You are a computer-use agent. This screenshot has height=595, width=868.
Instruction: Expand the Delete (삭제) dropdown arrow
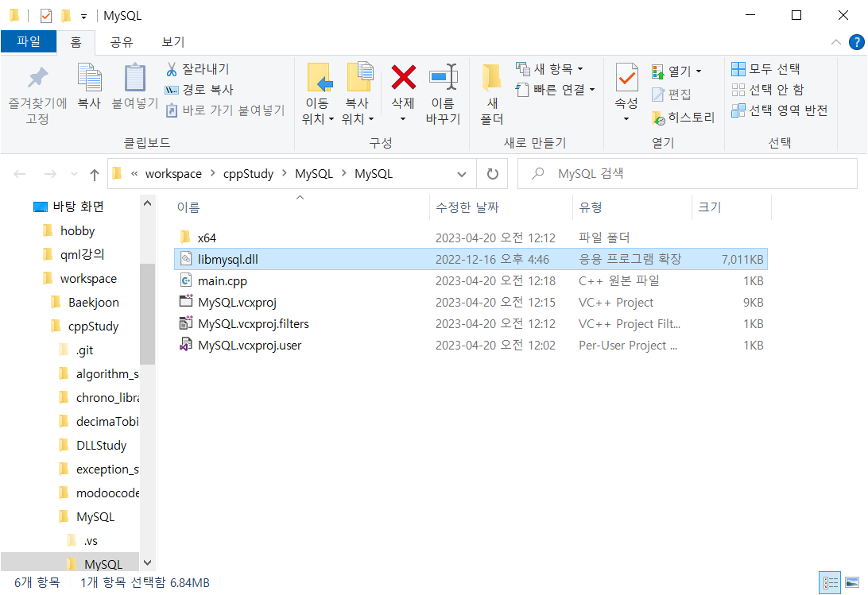403,119
